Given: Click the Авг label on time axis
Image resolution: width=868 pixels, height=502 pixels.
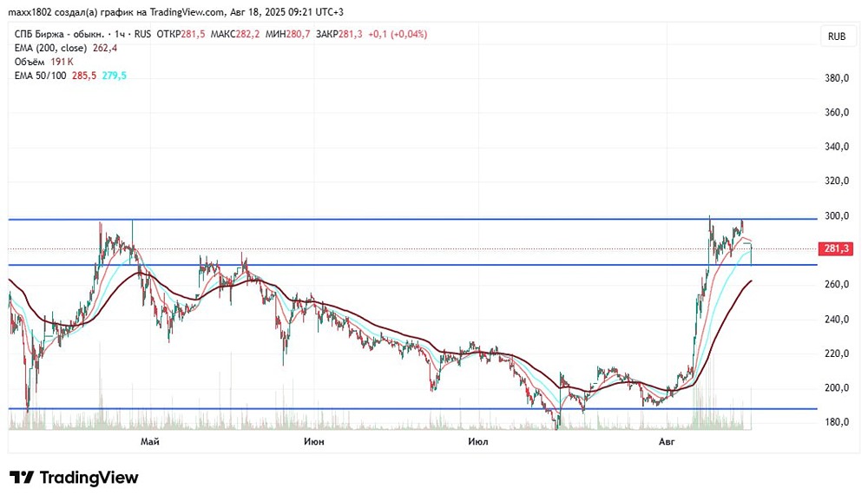Looking at the screenshot, I should 667,441.
